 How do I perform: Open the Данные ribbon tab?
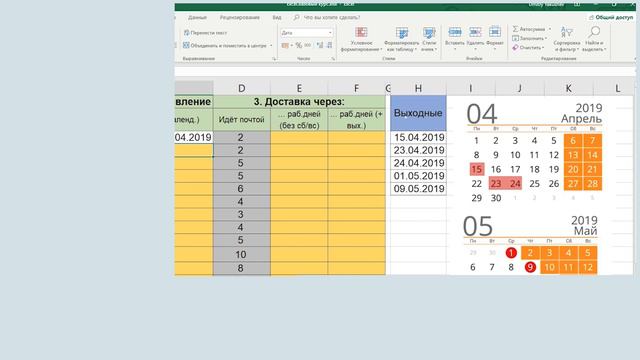pos(197,18)
